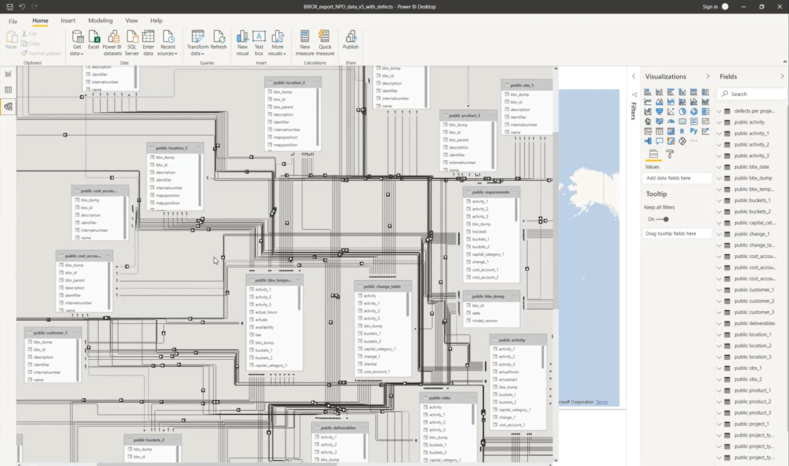789x466 pixels.
Task: Select public product_2 in Fields list
Action: (x=752, y=402)
